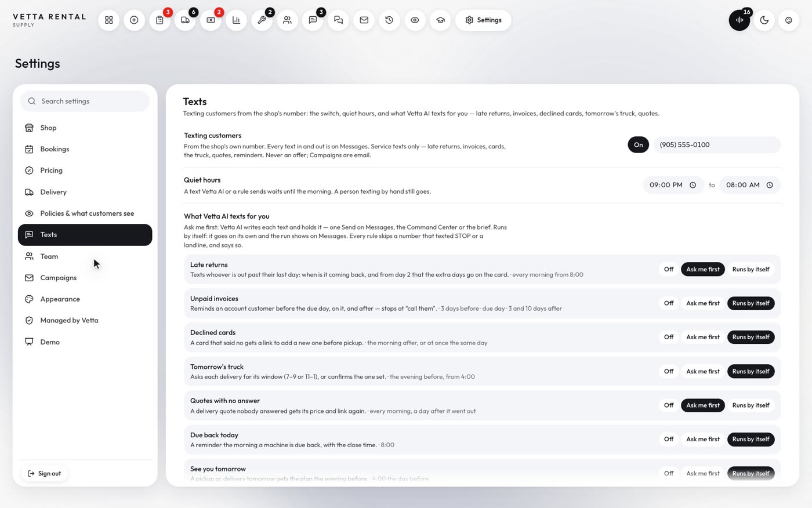Go to Bookings settings

85,149
